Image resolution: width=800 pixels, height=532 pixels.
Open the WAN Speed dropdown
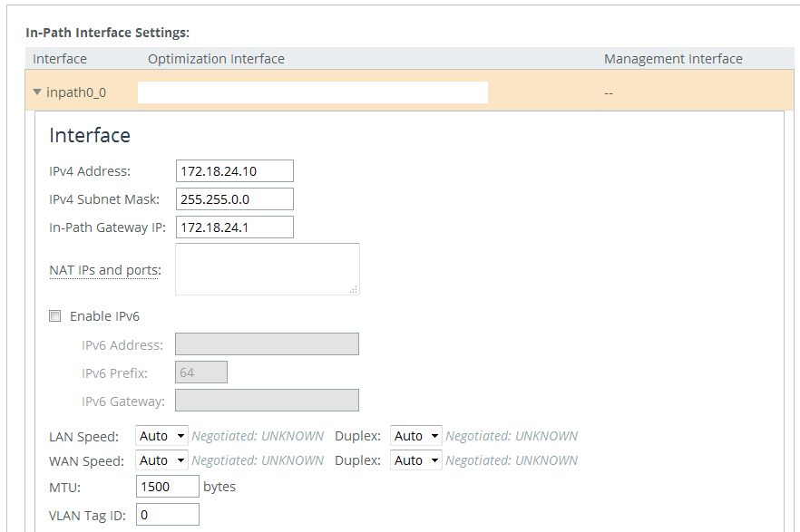click(161, 460)
